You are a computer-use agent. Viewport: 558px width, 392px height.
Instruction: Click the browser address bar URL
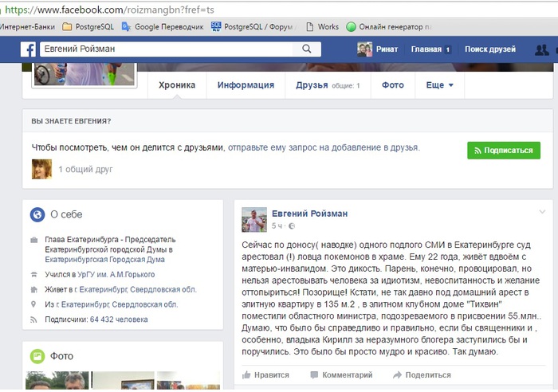pos(109,10)
